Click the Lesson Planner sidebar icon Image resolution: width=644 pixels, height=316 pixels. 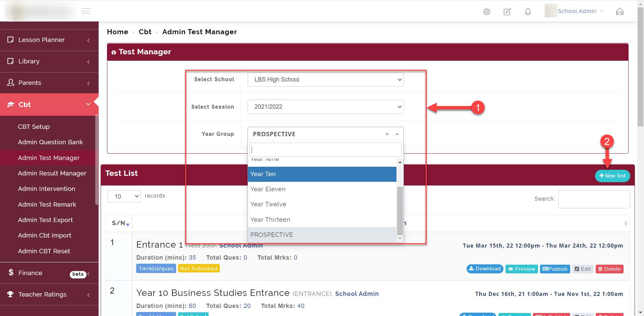point(10,40)
